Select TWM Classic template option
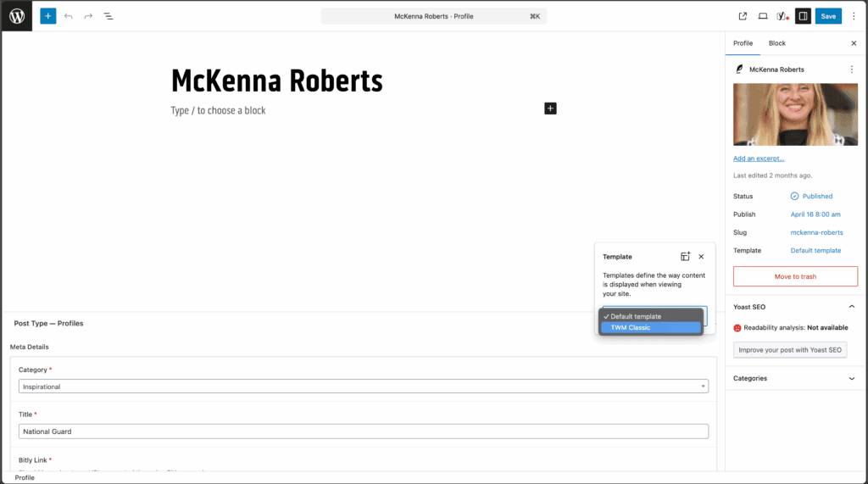The image size is (868, 484). (x=650, y=327)
